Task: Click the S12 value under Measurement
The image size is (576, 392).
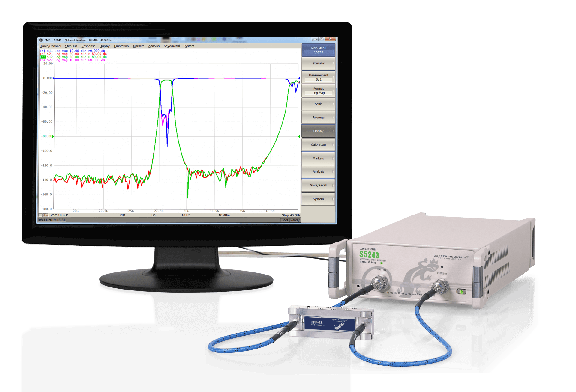Action: [x=318, y=80]
